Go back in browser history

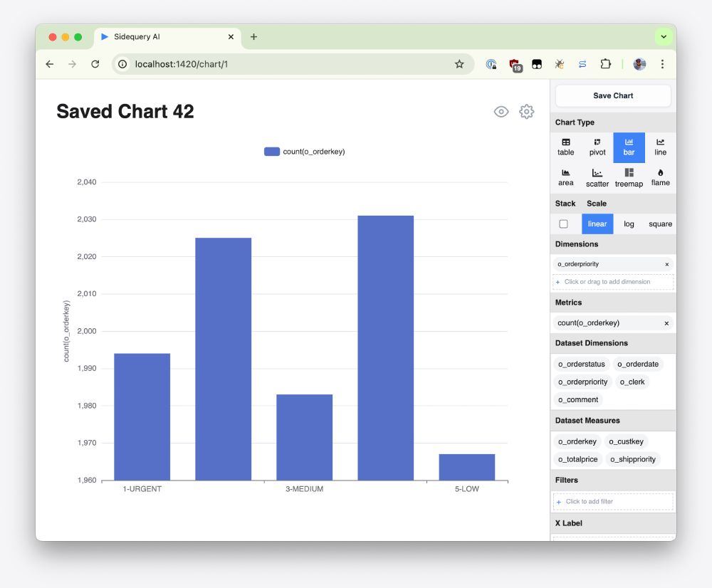click(x=50, y=64)
